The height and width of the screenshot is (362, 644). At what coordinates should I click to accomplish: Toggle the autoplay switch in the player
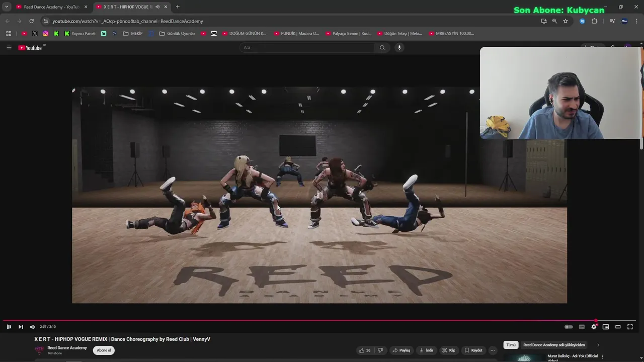pos(569,327)
